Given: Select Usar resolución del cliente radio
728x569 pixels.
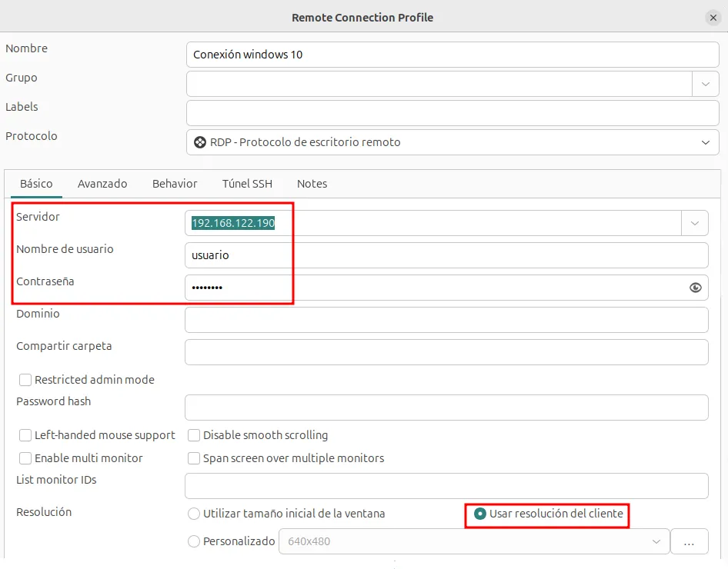Looking at the screenshot, I should 480,514.
